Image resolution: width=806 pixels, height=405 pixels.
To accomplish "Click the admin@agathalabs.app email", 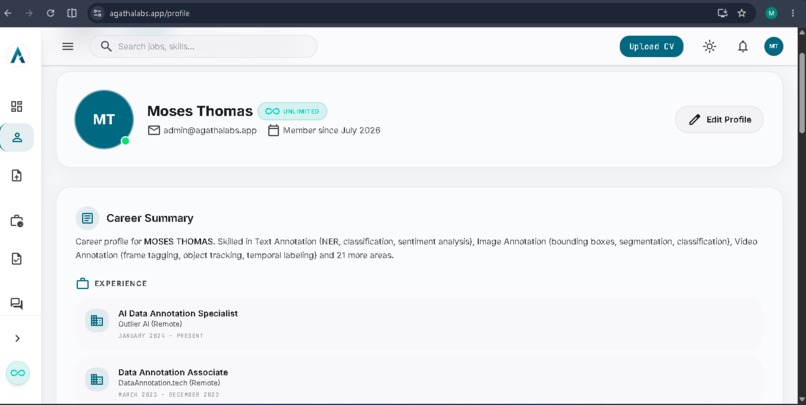I will point(210,131).
